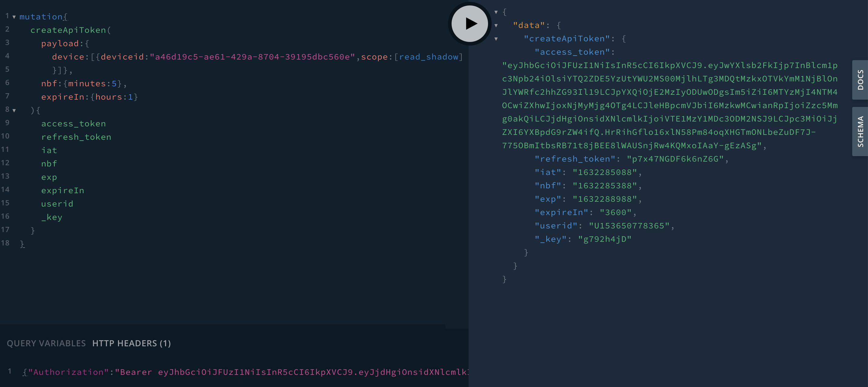The width and height of the screenshot is (868, 387).
Task: Click _key value "g792h4jD"
Action: (x=605, y=239)
